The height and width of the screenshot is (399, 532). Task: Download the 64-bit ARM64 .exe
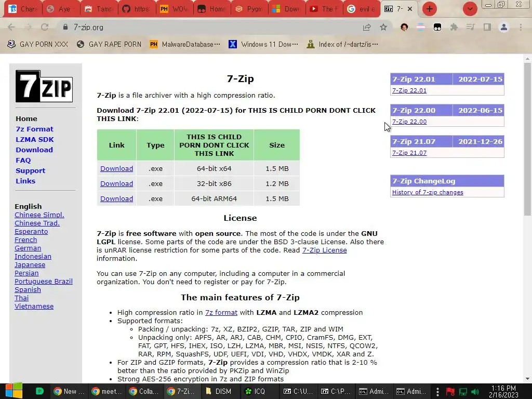[116, 199]
